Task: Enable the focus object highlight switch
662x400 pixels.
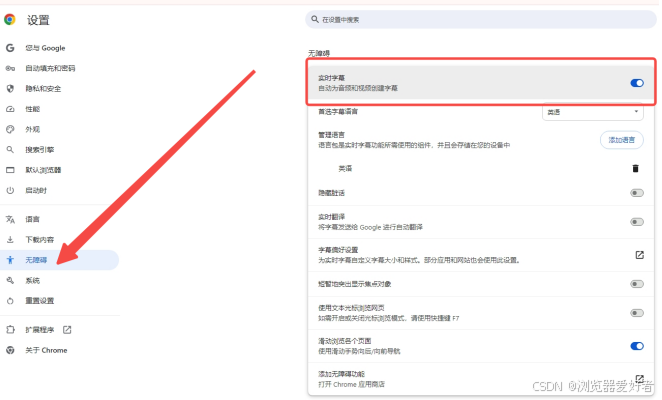Action: coord(637,284)
